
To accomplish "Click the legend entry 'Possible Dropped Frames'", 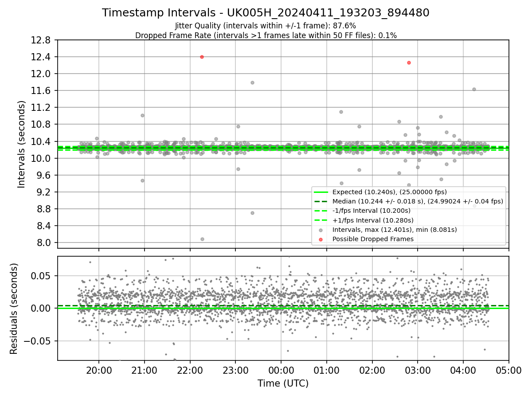I will click(372, 239).
